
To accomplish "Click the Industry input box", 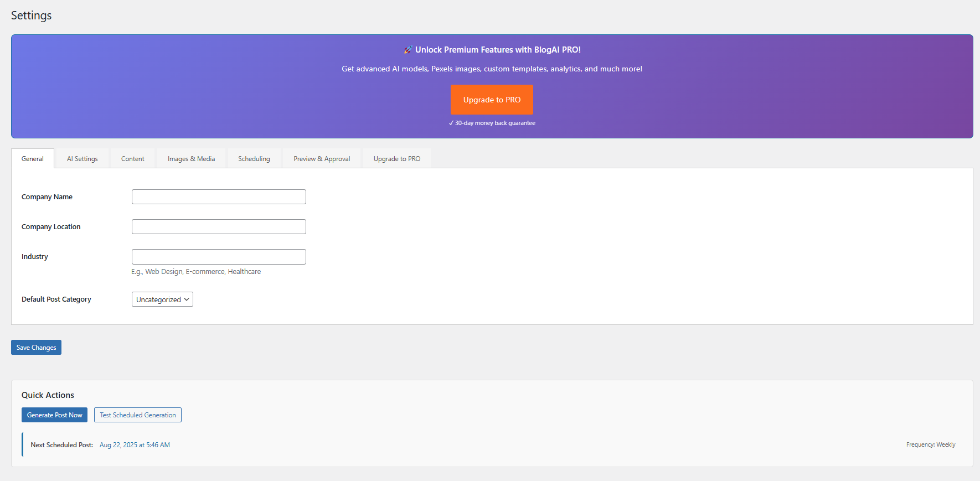I will pos(219,257).
